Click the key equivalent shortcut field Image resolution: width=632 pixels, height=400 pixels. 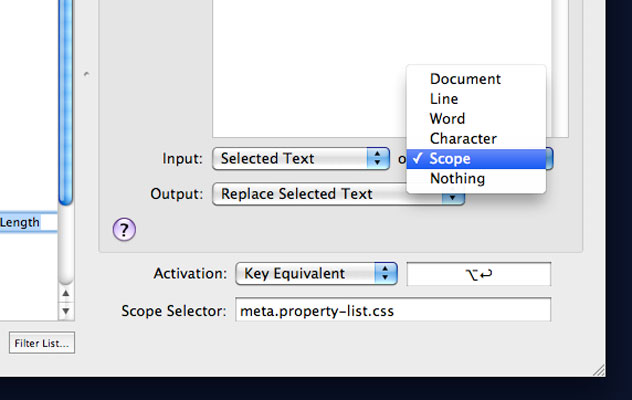coord(479,274)
